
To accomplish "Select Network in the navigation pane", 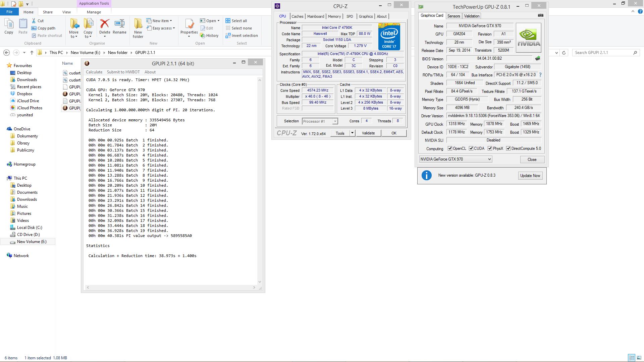I will 21,256.
